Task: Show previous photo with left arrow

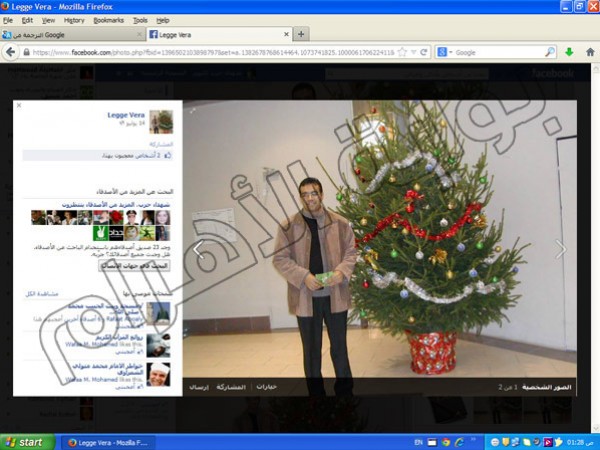Action: (x=197, y=249)
